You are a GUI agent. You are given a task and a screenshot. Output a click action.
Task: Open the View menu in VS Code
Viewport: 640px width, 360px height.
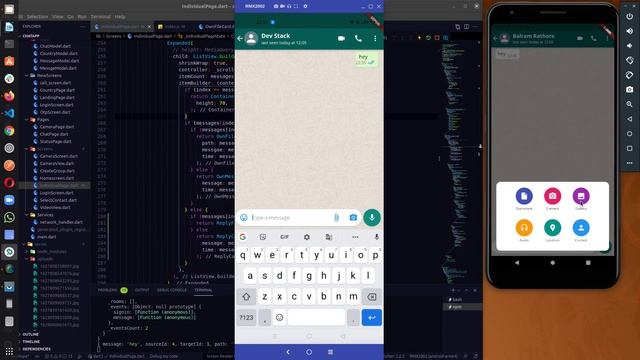point(58,17)
